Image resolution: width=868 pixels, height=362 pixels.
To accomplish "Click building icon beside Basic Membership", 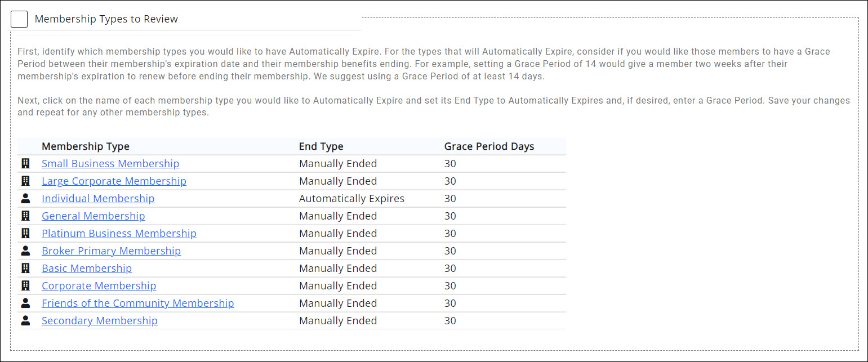I will [25, 269].
